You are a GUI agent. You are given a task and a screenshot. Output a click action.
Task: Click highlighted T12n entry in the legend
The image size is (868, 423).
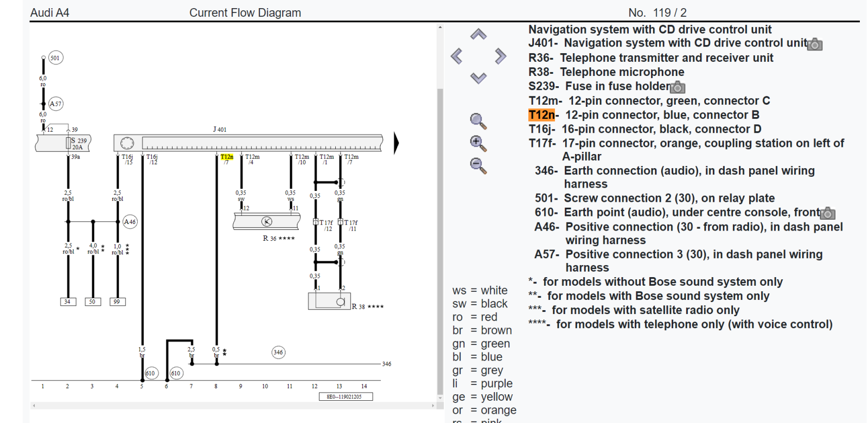[542, 115]
